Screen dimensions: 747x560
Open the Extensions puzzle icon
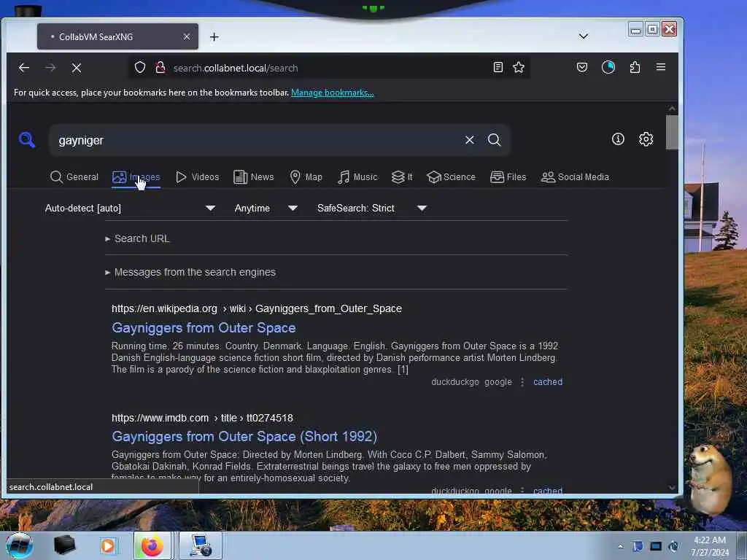click(x=635, y=67)
